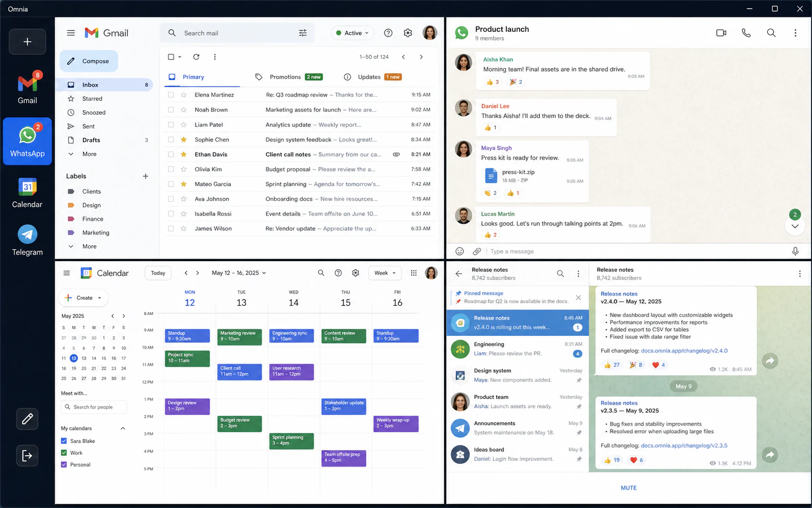Search within the Product launch chat
Screen dimensions: 812x508
[771, 33]
